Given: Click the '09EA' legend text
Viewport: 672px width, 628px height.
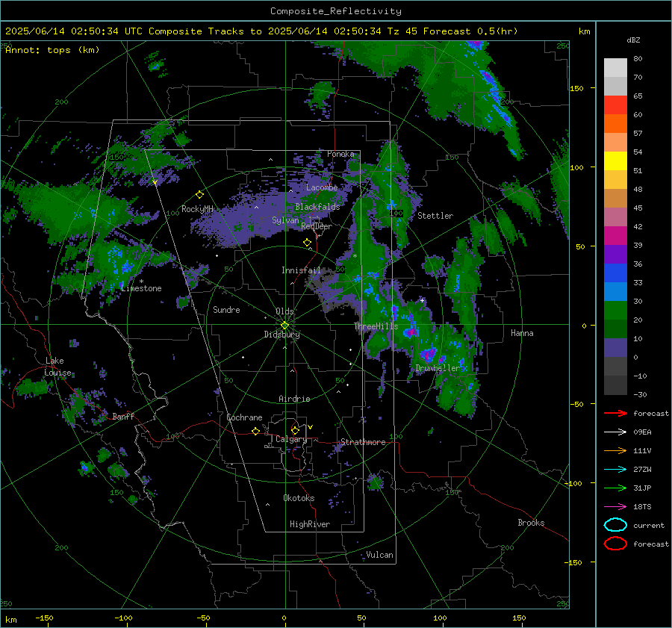Looking at the screenshot, I should click(x=642, y=432).
